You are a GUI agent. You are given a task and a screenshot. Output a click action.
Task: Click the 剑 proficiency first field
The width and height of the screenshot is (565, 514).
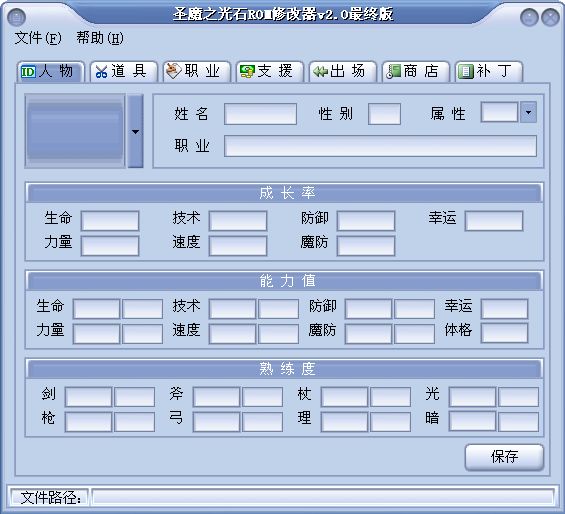[89, 397]
